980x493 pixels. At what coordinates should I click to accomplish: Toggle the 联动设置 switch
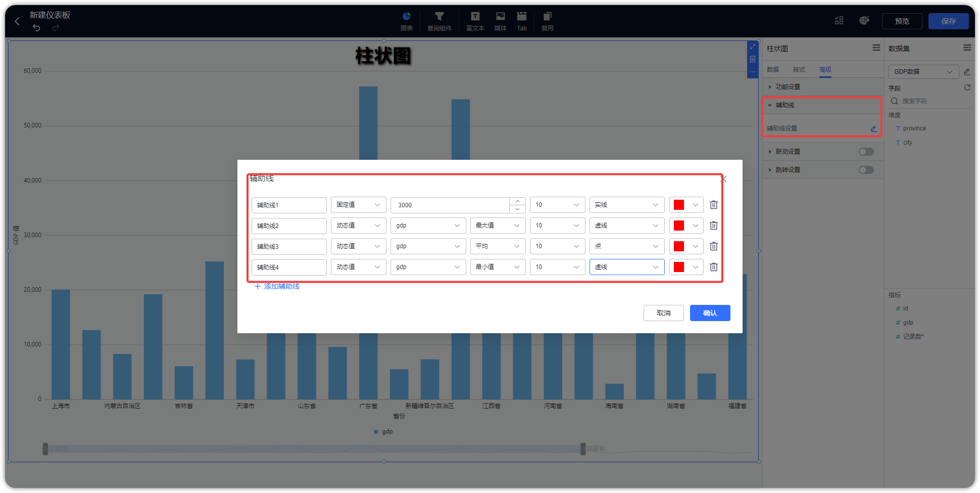click(x=866, y=152)
